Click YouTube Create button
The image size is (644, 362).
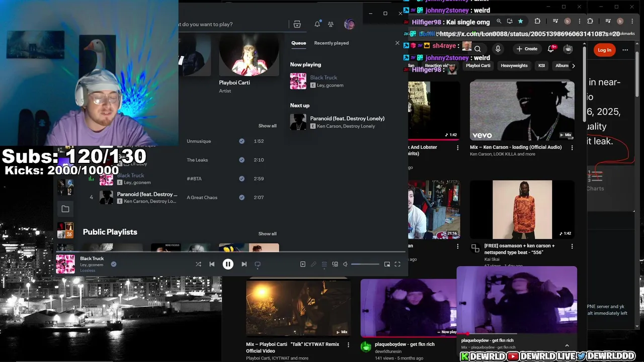(527, 49)
